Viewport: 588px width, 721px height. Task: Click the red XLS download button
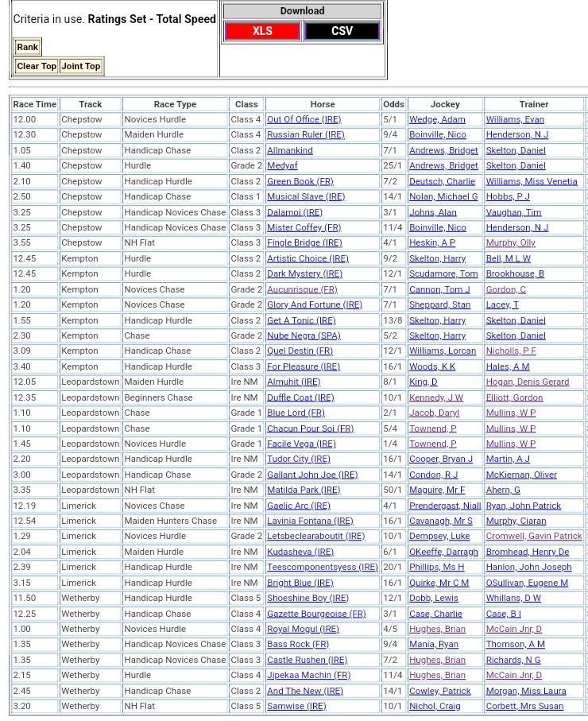coord(262,31)
